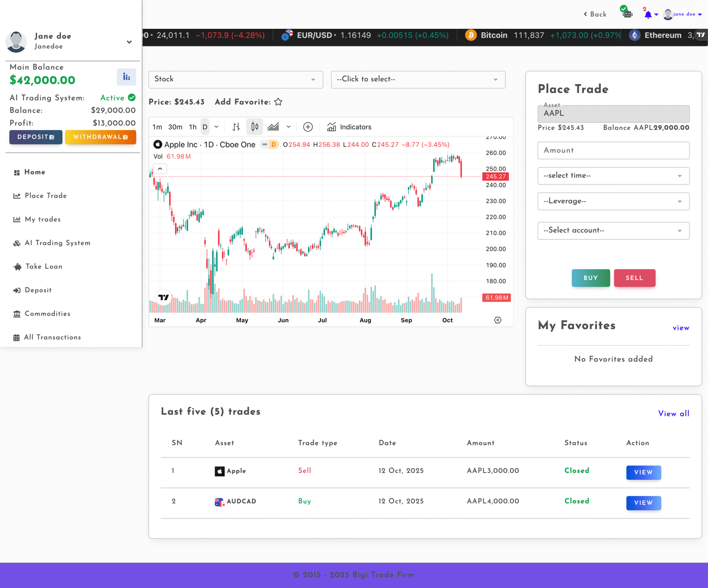Viewport: 708px width, 588px height.
Task: Click View all trades link
Action: pyautogui.click(x=673, y=414)
